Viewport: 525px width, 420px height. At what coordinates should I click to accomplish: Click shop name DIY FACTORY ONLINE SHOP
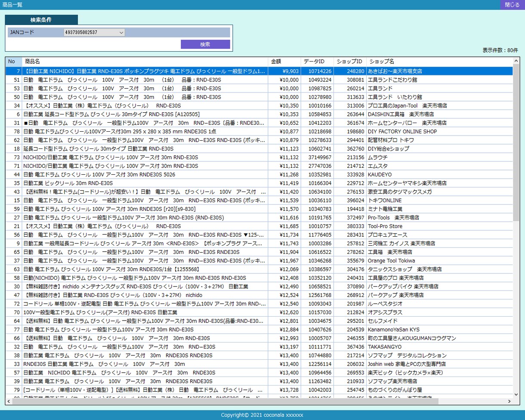click(x=402, y=131)
